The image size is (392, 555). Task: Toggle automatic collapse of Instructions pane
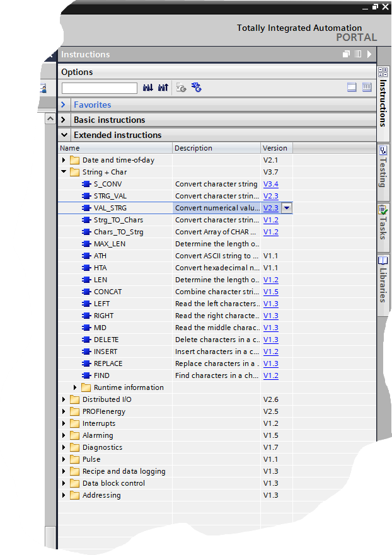tap(358, 54)
